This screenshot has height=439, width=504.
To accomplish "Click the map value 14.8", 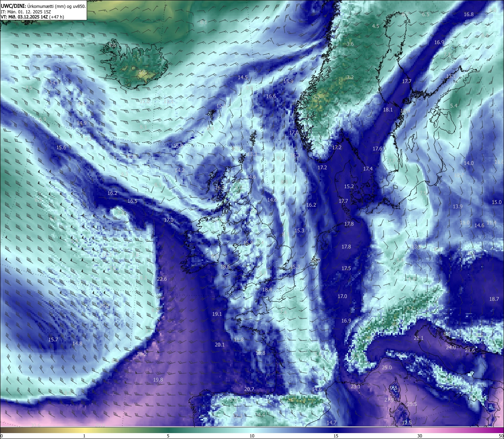I will pyautogui.click(x=78, y=343).
